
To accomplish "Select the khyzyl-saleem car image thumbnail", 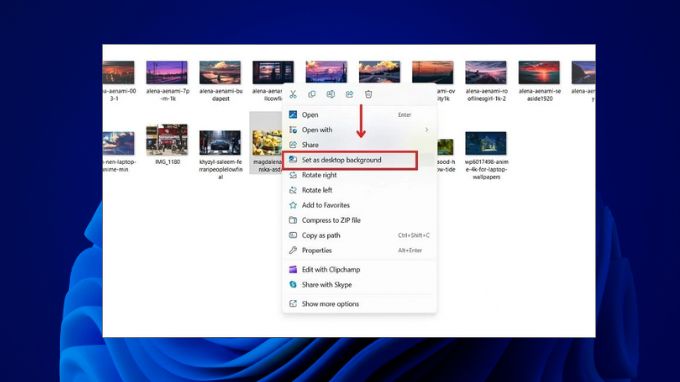I will pos(220,143).
